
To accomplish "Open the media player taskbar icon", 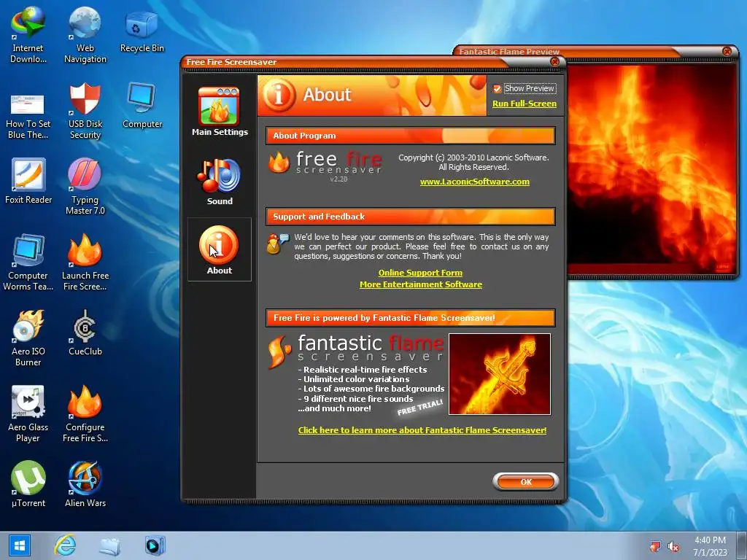I will 155,545.
